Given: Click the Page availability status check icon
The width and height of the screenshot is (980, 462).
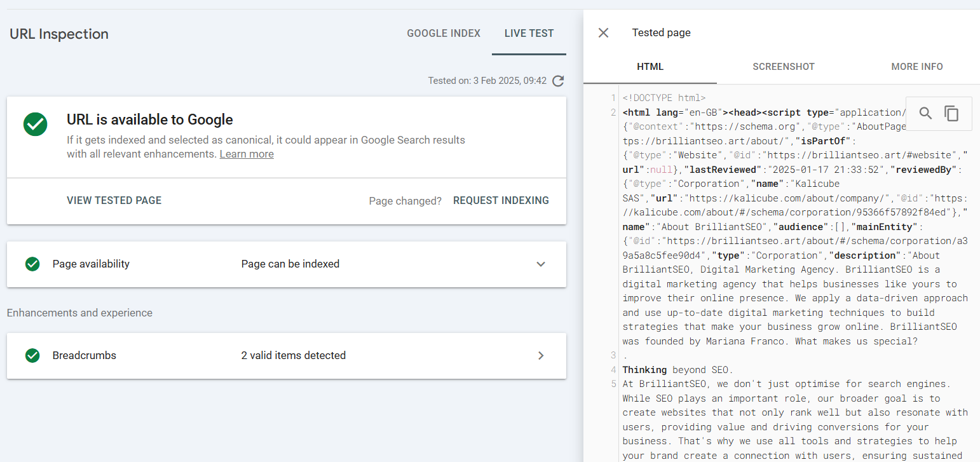Looking at the screenshot, I should point(32,264).
